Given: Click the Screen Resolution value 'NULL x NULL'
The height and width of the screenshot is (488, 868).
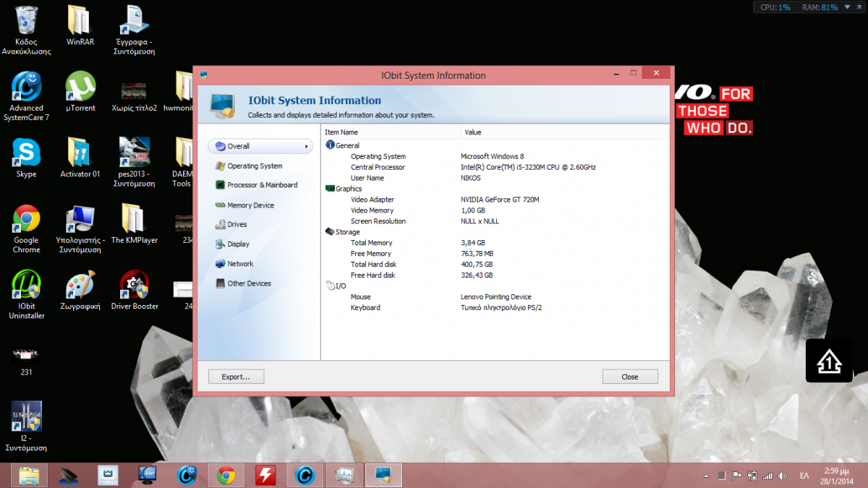Looking at the screenshot, I should point(480,221).
